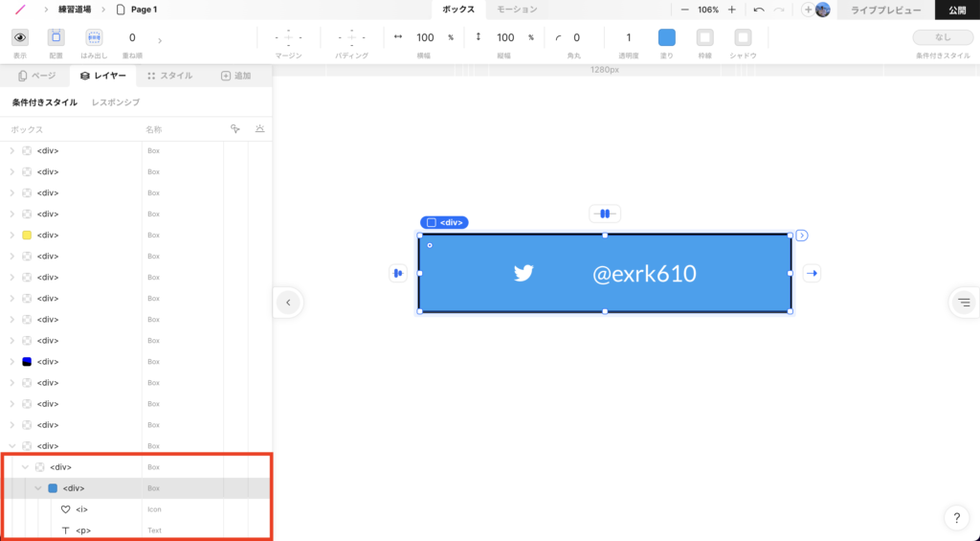Click the 透明度 opacity value 1
This screenshot has width=980, height=541.
point(628,37)
